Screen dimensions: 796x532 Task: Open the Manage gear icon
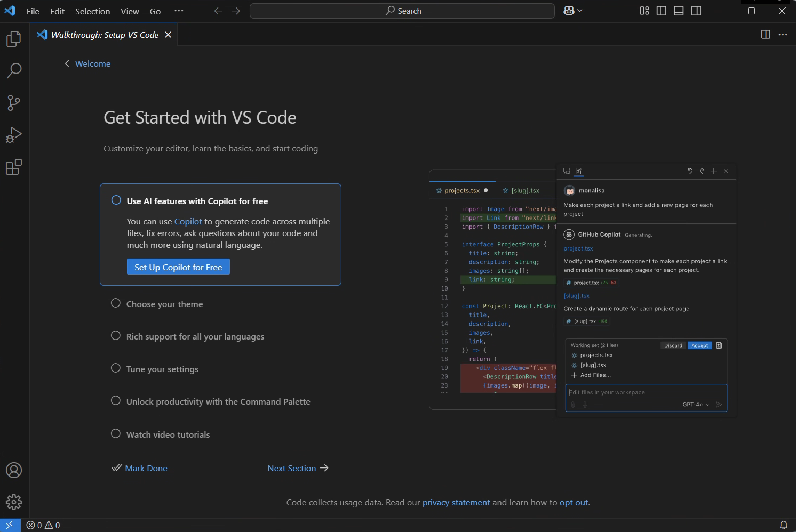tap(14, 502)
